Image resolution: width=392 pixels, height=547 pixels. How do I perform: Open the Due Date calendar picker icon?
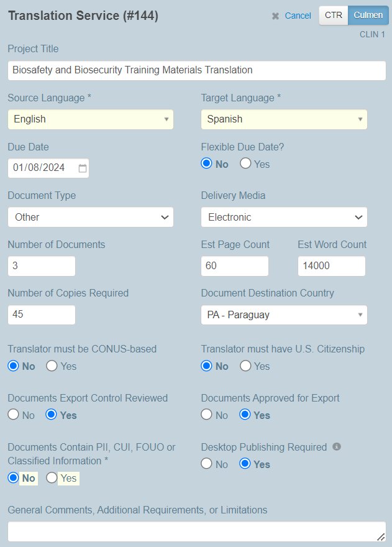(x=82, y=168)
